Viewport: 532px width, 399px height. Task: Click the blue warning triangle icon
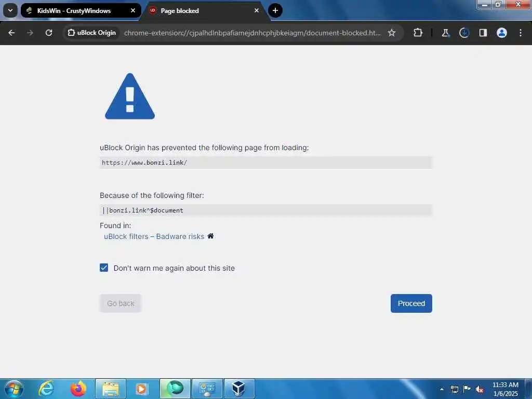[130, 97]
